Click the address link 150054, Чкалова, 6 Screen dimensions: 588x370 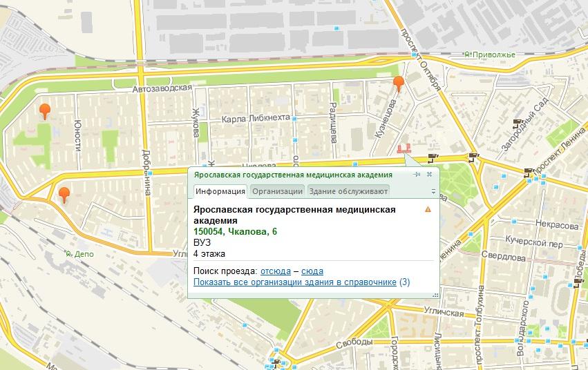coord(235,231)
